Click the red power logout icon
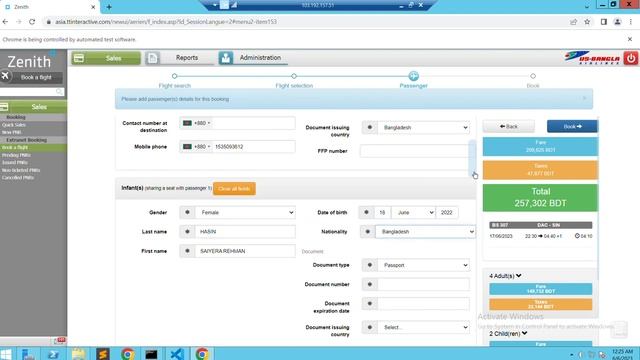 click(631, 58)
